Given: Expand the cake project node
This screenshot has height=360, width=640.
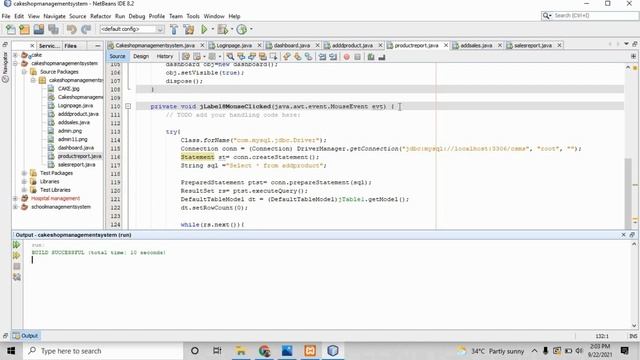Looking at the screenshot, I should (16, 55).
